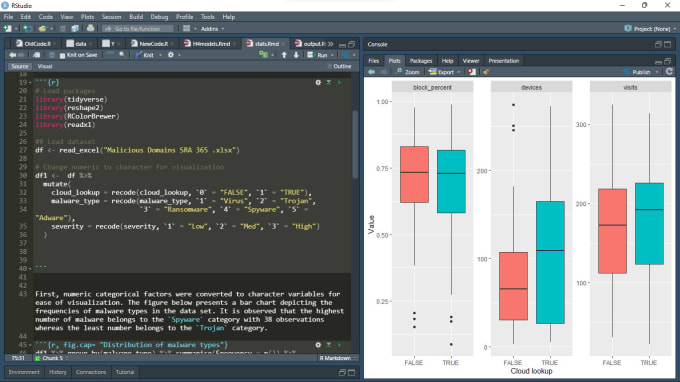Click the Publish button in Plots pane
The height and width of the screenshot is (382, 680).
(x=637, y=72)
